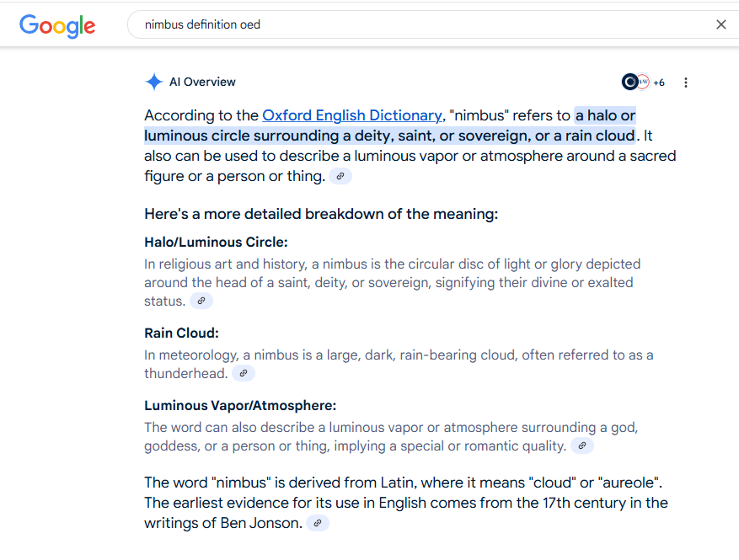Image resolution: width=739 pixels, height=560 pixels.
Task: Open the three-dot AI Overview options menu
Action: 686,83
